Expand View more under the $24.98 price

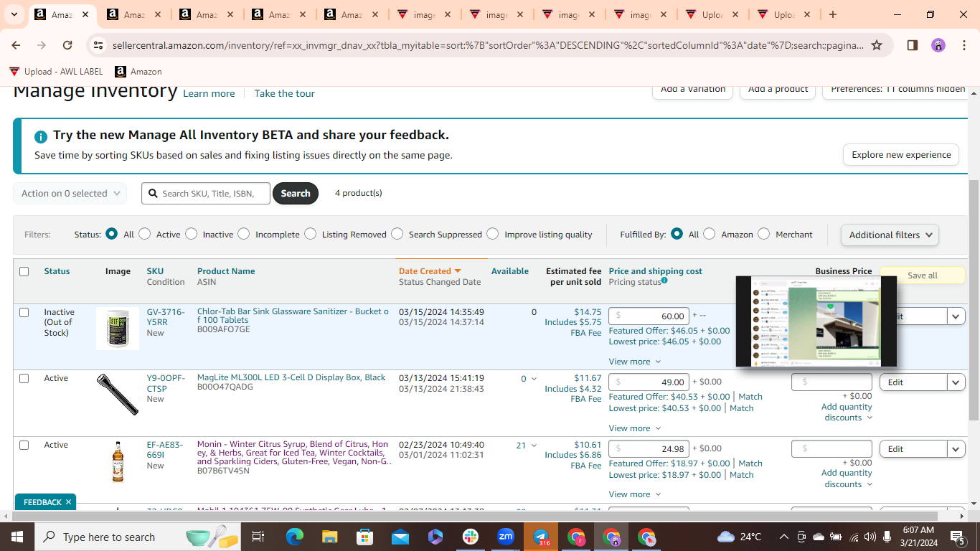tap(635, 494)
